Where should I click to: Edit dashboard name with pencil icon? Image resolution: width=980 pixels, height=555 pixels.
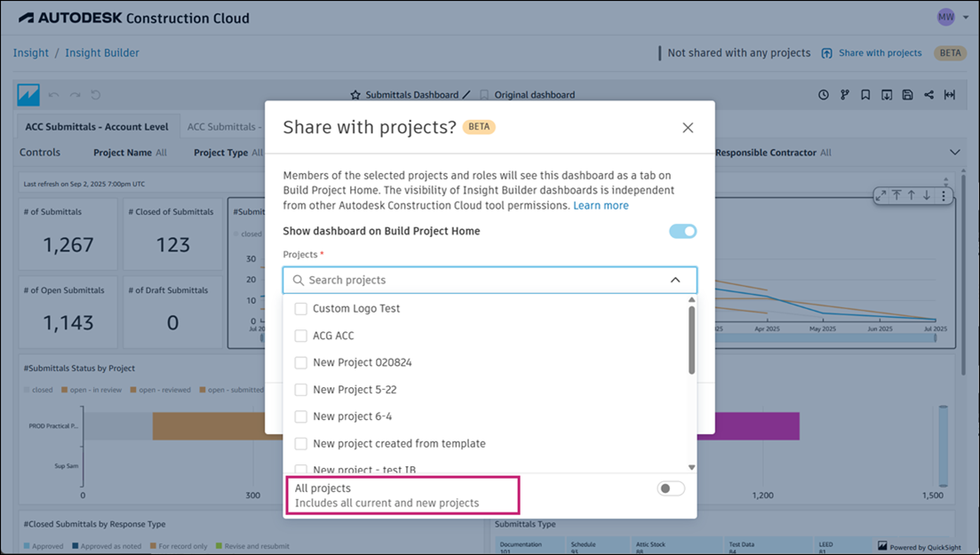467,95
